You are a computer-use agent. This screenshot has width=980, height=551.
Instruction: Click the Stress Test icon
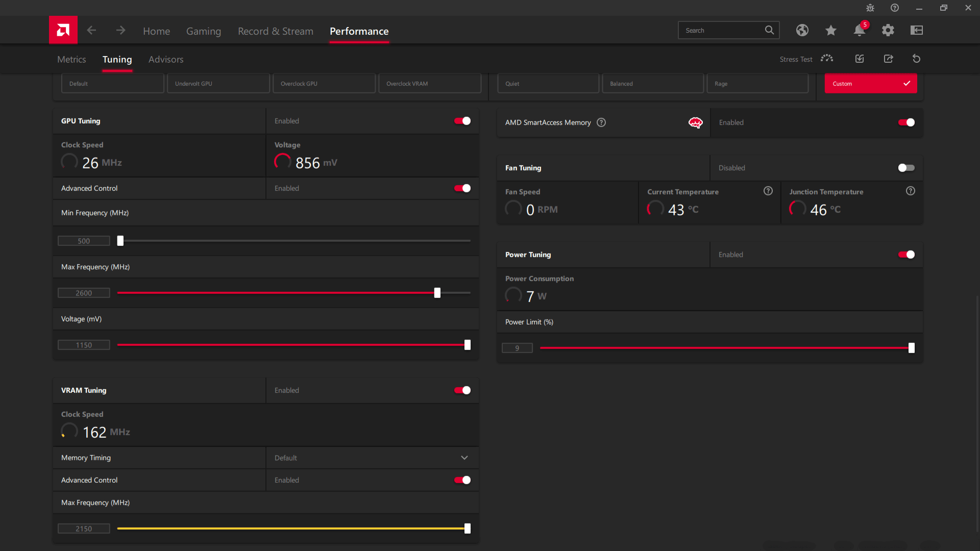(x=826, y=59)
